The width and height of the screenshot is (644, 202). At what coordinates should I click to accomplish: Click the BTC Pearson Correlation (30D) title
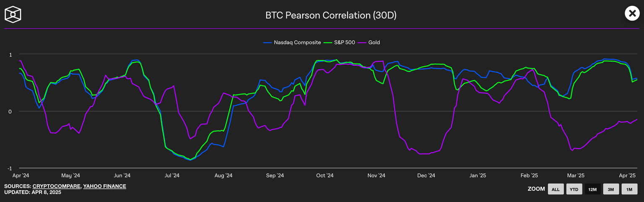[331, 16]
